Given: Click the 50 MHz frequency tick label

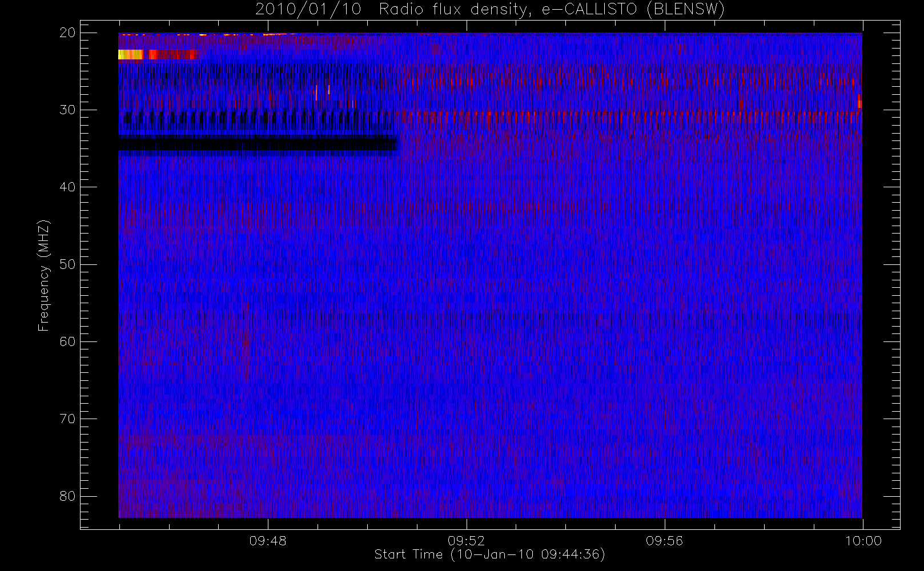Looking at the screenshot, I should coord(67,264).
